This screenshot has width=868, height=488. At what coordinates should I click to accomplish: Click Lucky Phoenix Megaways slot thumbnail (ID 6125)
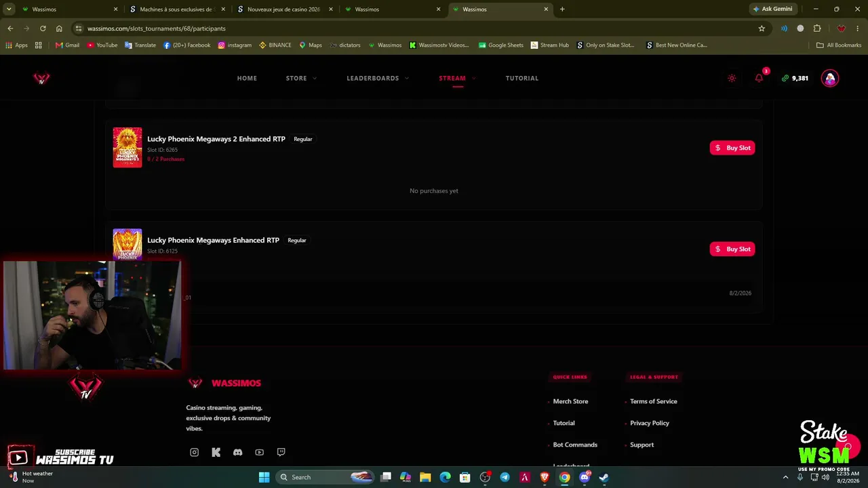[127, 245]
